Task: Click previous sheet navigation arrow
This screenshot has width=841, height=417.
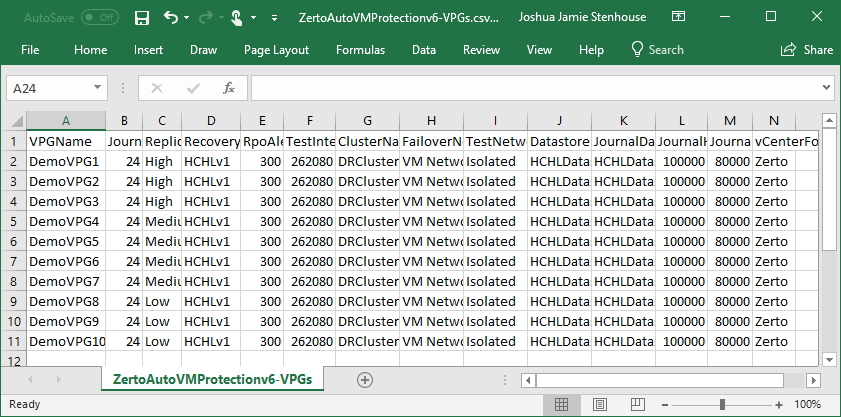Action: [x=30, y=380]
